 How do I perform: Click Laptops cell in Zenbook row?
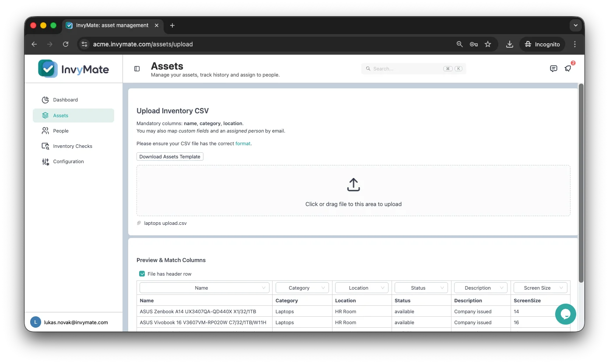(302, 311)
